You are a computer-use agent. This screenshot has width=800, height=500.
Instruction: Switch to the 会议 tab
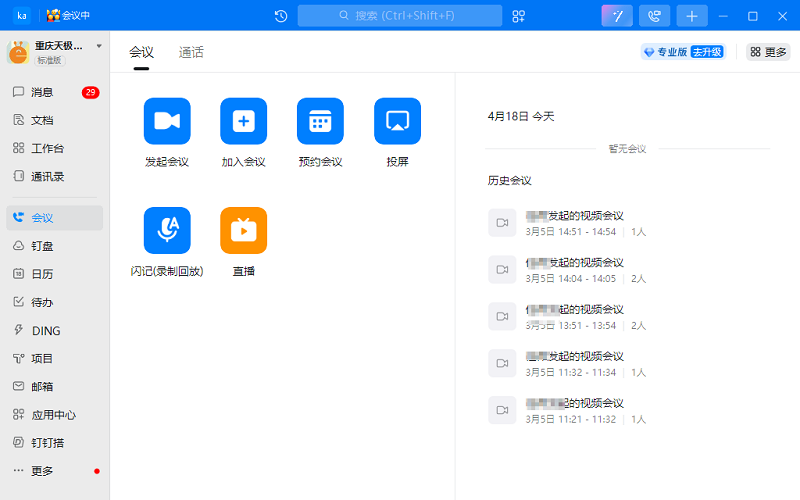141,53
